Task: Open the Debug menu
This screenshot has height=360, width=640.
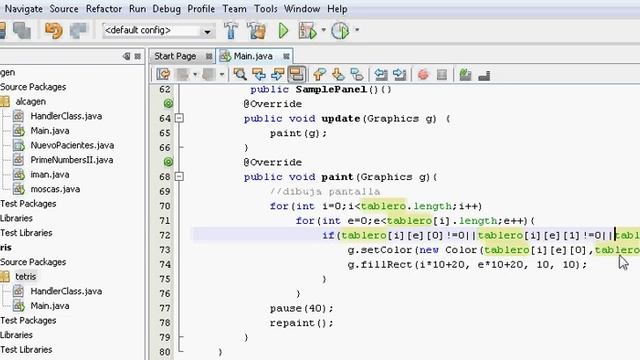Action: click(x=167, y=9)
